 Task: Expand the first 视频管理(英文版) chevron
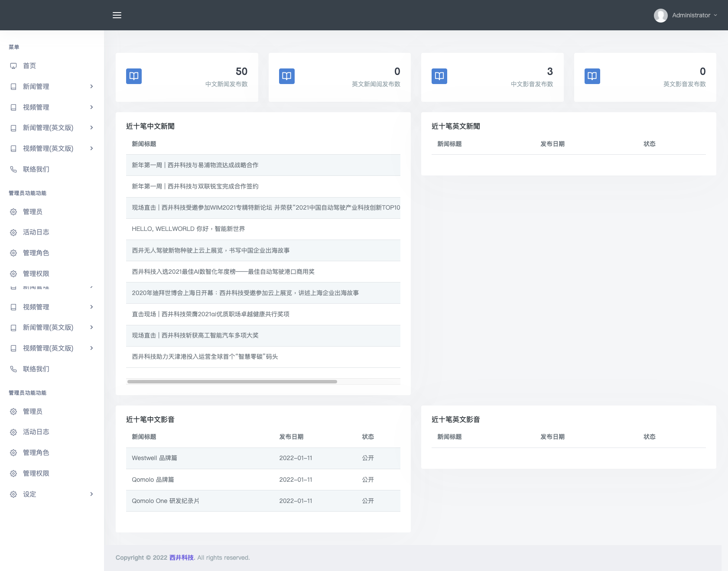click(91, 149)
